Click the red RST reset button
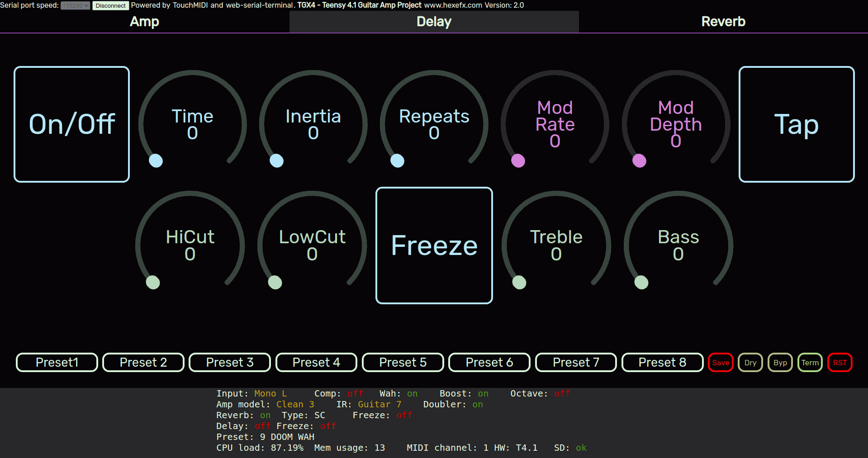868x458 pixels. [840, 363]
